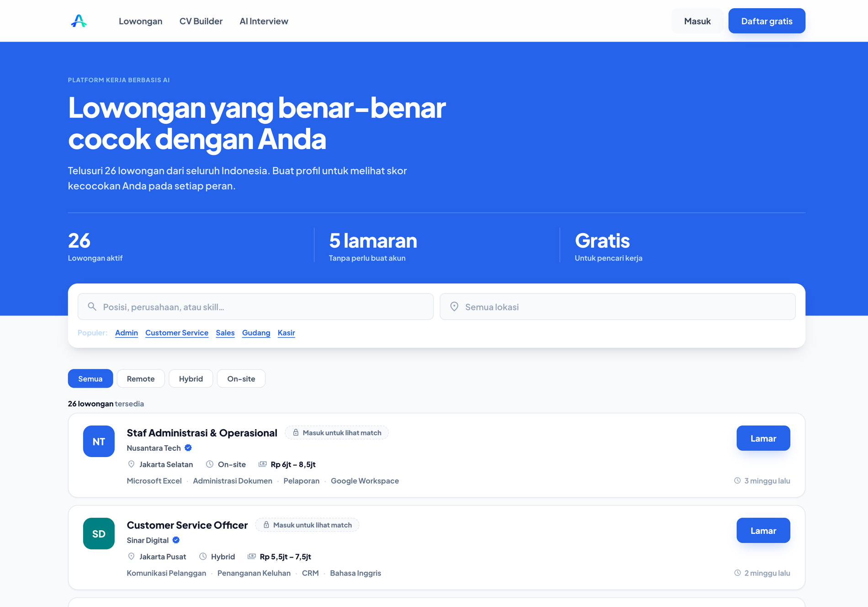The image size is (868, 607).
Task: Click the clock icon beside On-site in the Nusantara Tech card
Action: 210,464
